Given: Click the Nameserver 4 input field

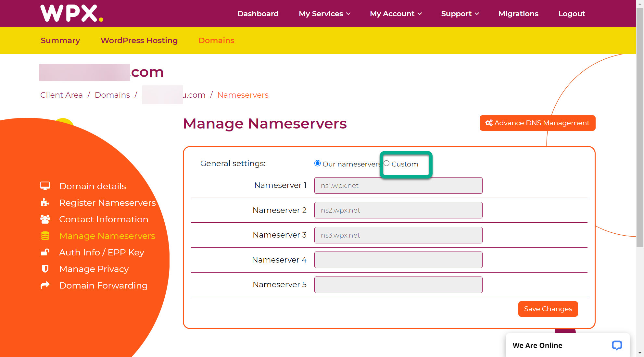Looking at the screenshot, I should [x=398, y=260].
